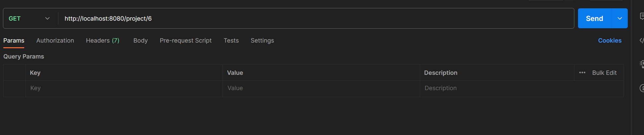Click the lightbulb related requests icon
This screenshot has height=135, width=644.
[642, 64]
